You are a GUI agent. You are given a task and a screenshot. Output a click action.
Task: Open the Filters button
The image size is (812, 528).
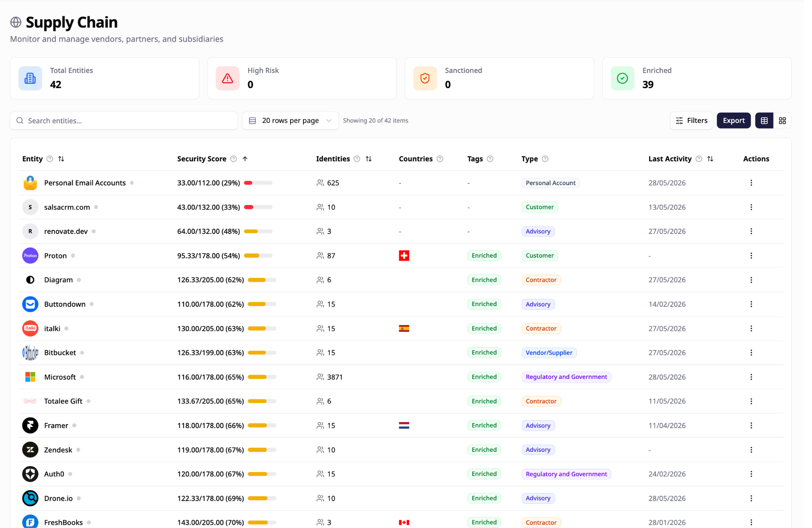(691, 121)
